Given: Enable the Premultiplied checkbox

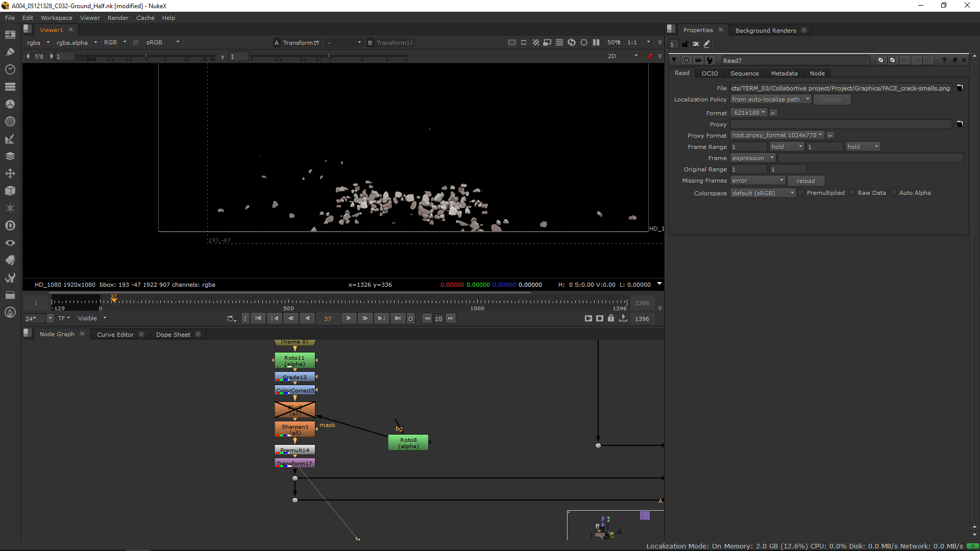Looking at the screenshot, I should pos(801,193).
